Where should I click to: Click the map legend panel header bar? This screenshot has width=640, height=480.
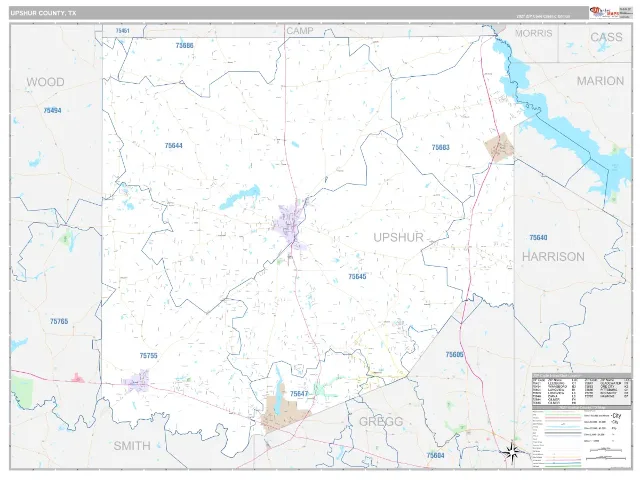click(x=581, y=407)
